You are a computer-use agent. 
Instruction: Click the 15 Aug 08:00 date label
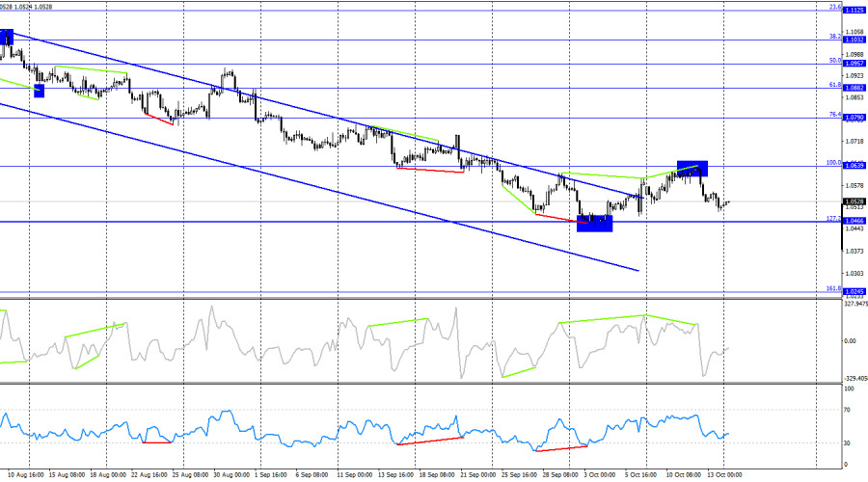pyautogui.click(x=67, y=475)
